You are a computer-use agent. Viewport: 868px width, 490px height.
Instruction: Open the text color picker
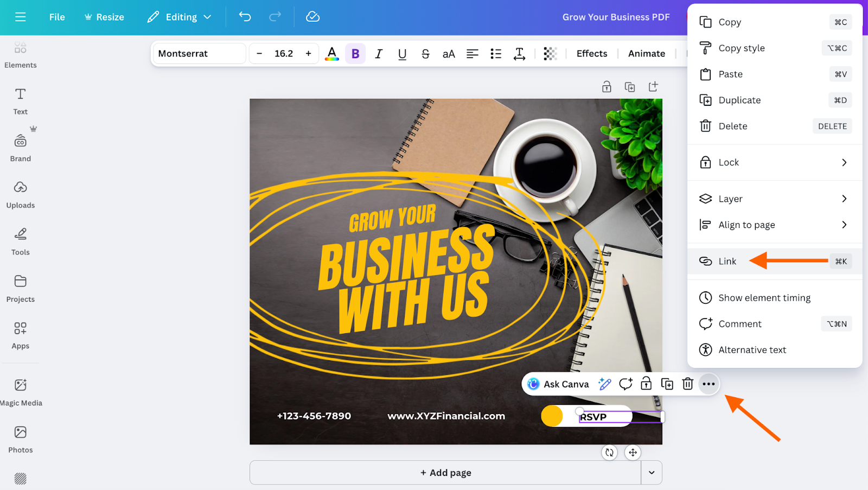point(332,53)
